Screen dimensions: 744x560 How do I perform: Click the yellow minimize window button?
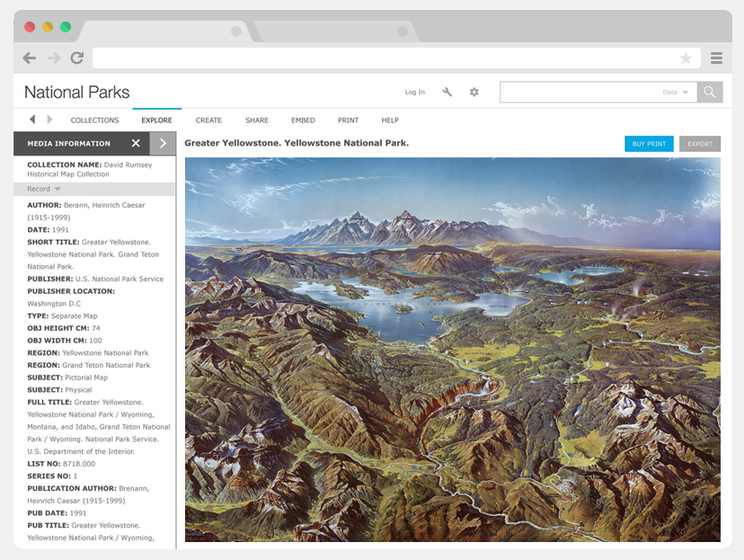click(48, 27)
